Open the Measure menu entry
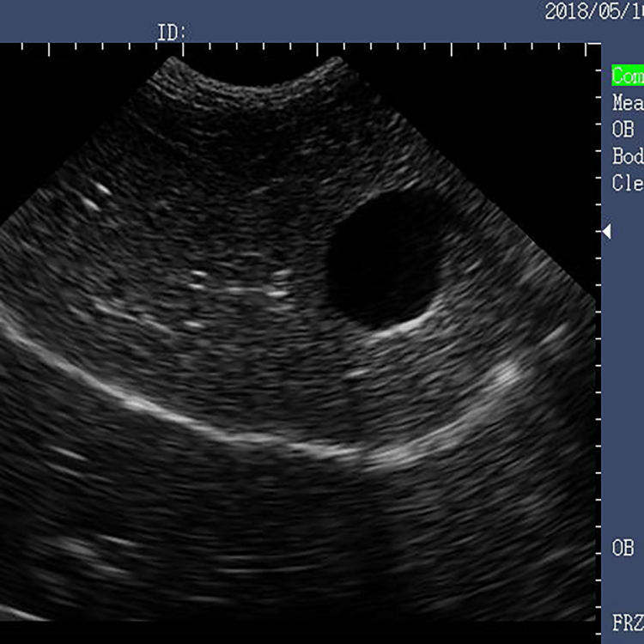The height and width of the screenshot is (644, 644). point(628,103)
